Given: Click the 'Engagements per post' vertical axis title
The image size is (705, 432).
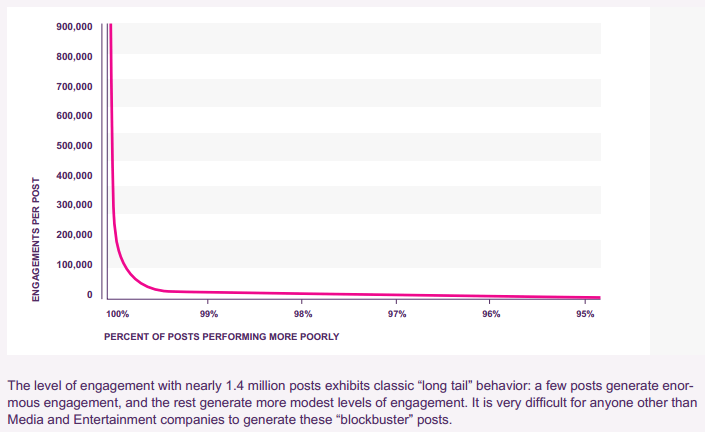Looking at the screenshot, I should (x=36, y=240).
